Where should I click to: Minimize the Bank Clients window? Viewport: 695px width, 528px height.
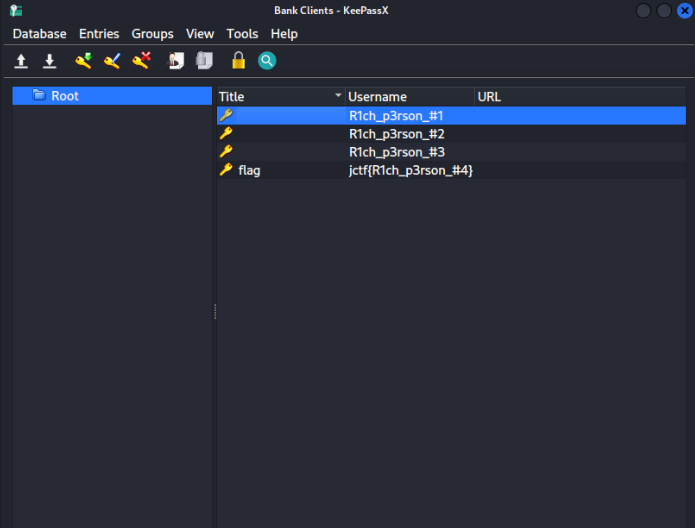pyautogui.click(x=643, y=11)
